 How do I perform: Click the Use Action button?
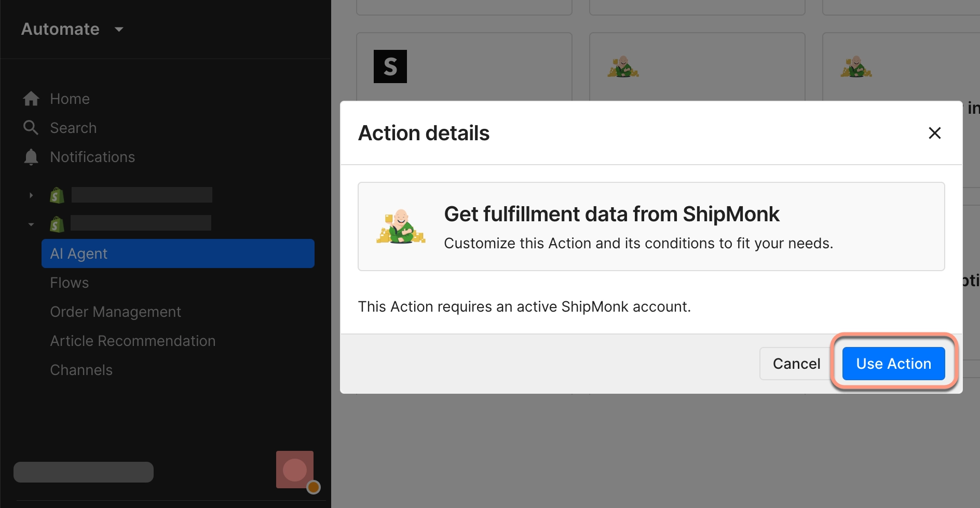(x=893, y=363)
